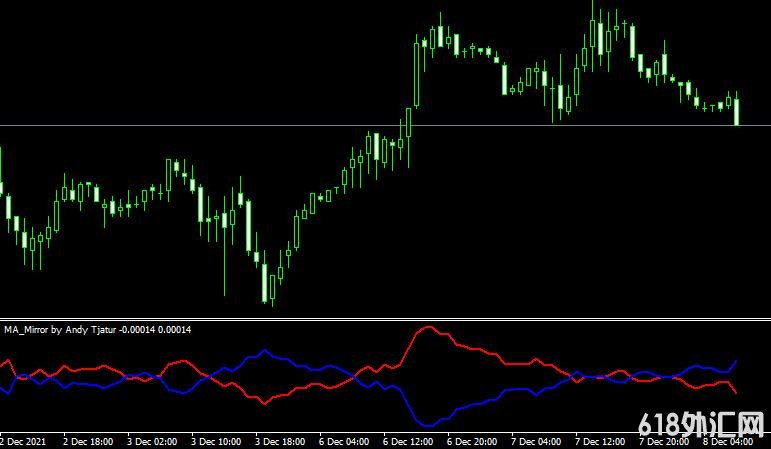Click the 3 Dec 10:00 time label
Image resolution: width=771 pixels, height=449 pixels.
216,442
